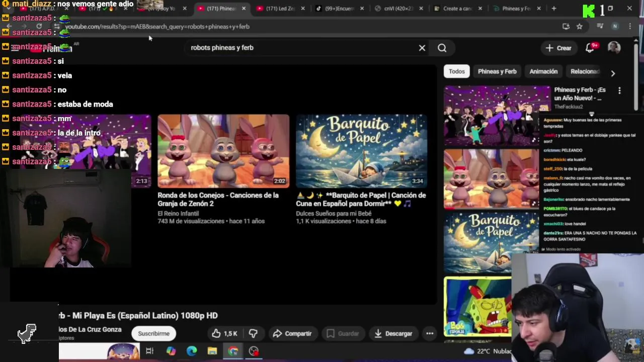Viewport: 644px width, 362px height.
Task: Click the Chrome taskbar icon
Action: click(233, 351)
